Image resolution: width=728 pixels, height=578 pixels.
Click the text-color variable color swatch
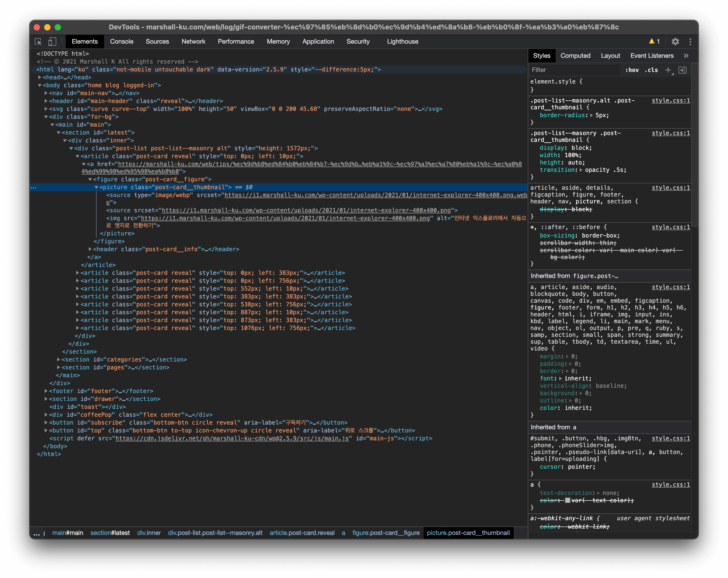point(567,500)
